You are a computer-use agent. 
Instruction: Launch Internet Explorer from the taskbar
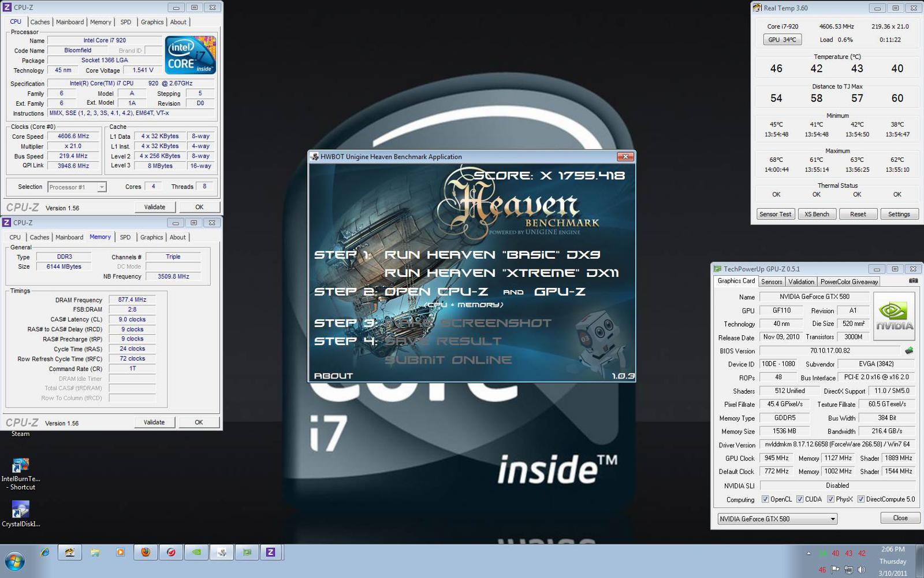44,553
